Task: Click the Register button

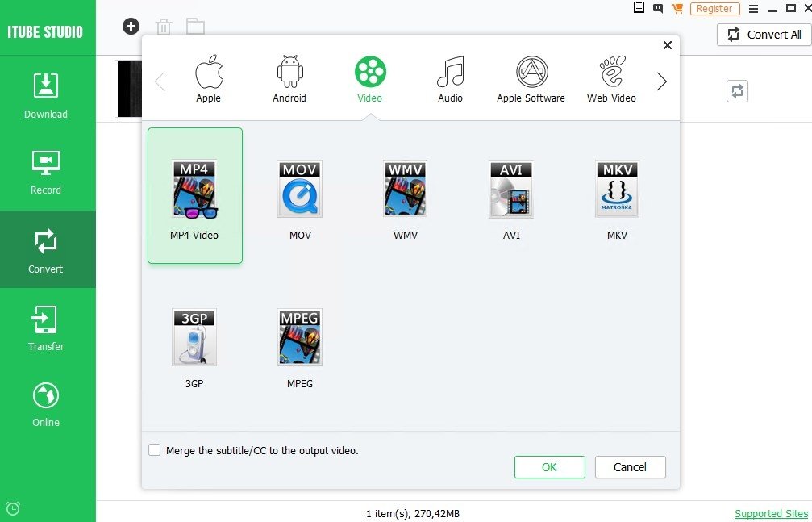Action: click(714, 9)
